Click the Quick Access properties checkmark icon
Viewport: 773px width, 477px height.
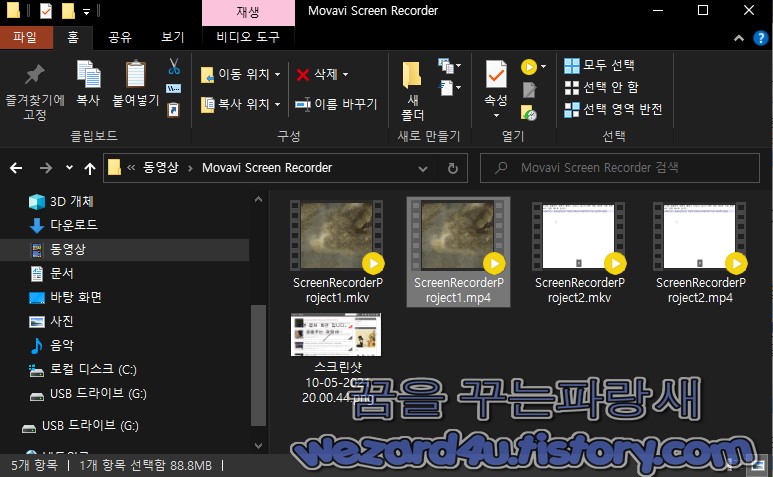pos(45,11)
